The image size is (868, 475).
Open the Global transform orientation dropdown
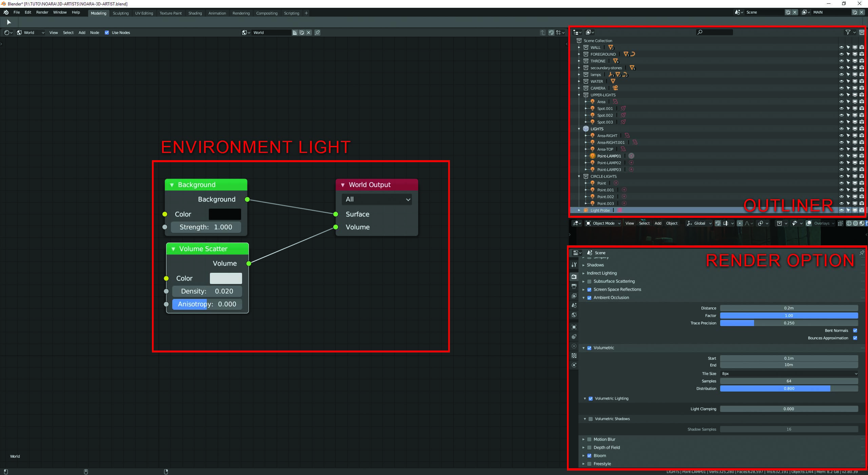(x=699, y=223)
